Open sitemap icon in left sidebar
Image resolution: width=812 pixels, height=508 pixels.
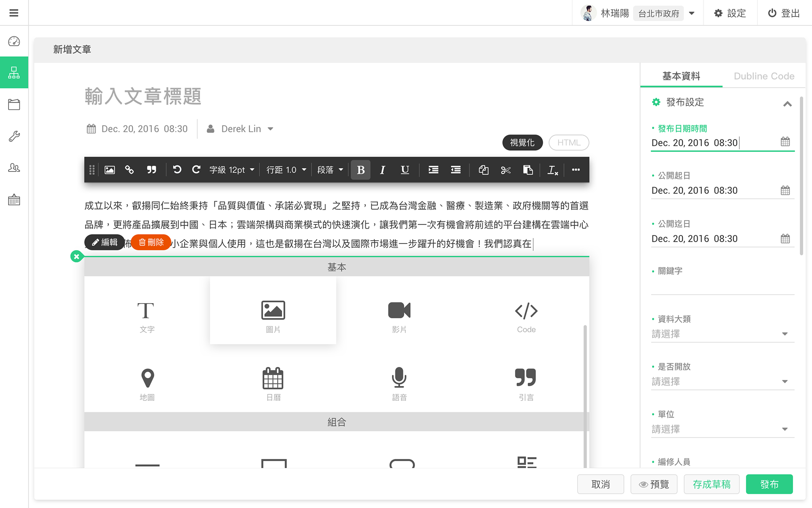click(x=14, y=72)
